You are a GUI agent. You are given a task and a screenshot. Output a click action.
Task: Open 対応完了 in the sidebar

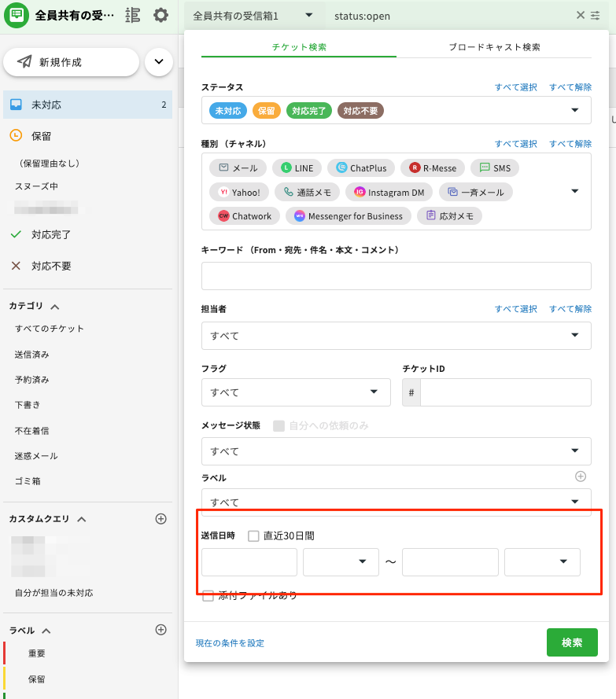[51, 234]
